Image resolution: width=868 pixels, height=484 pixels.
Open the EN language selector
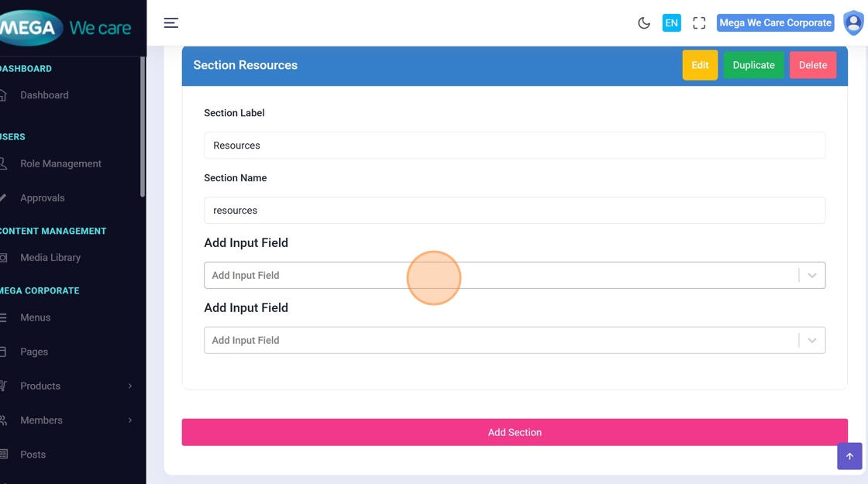[671, 23]
